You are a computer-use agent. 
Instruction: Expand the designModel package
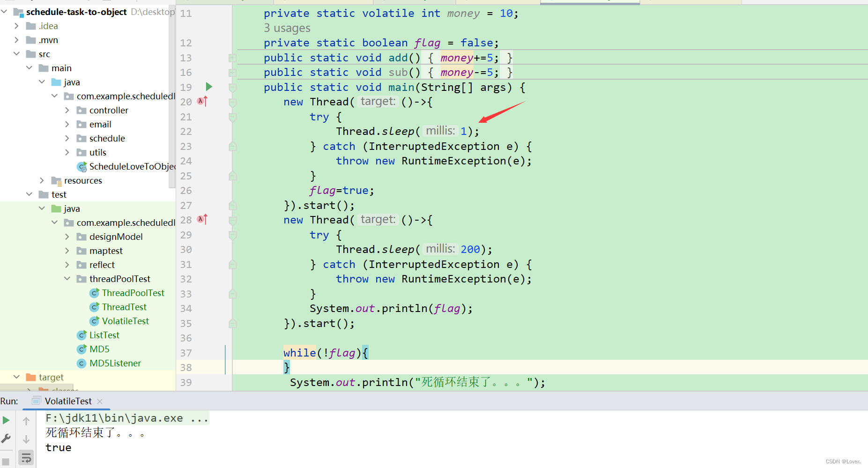[x=67, y=237]
